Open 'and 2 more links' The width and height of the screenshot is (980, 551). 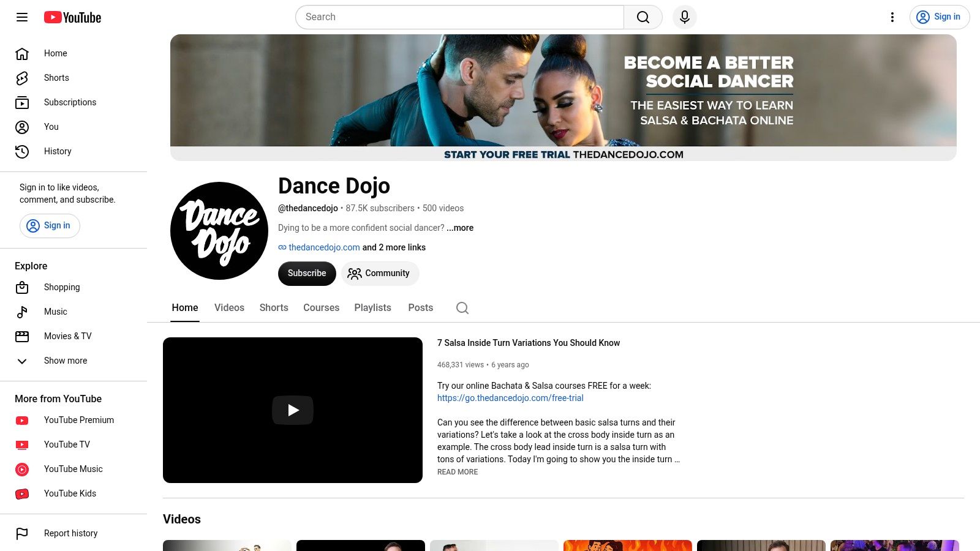point(394,247)
